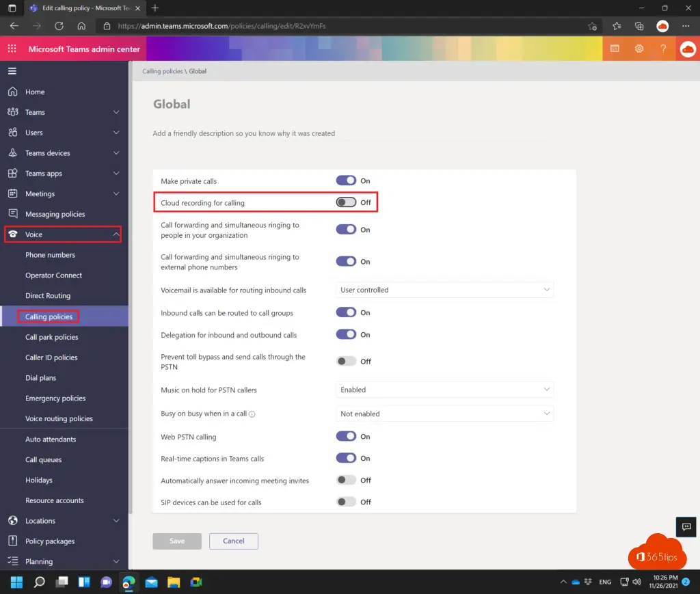Toggle Make private calls switch
This screenshot has height=594, width=700.
point(346,180)
